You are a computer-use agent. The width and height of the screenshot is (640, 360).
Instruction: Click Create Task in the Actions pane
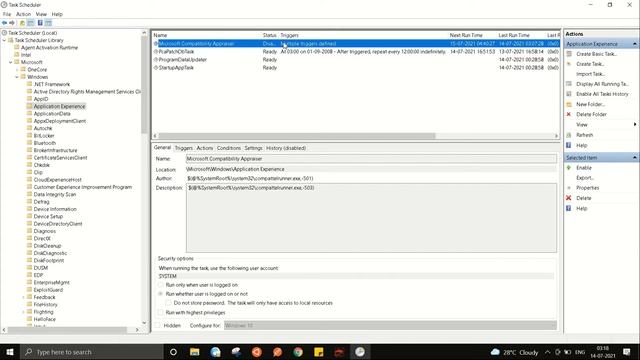pyautogui.click(x=590, y=64)
